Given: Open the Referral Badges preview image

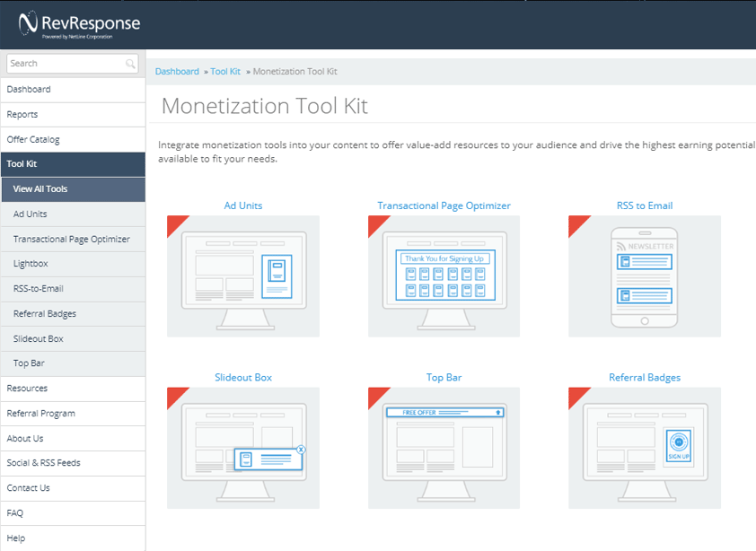Looking at the screenshot, I should click(644, 447).
